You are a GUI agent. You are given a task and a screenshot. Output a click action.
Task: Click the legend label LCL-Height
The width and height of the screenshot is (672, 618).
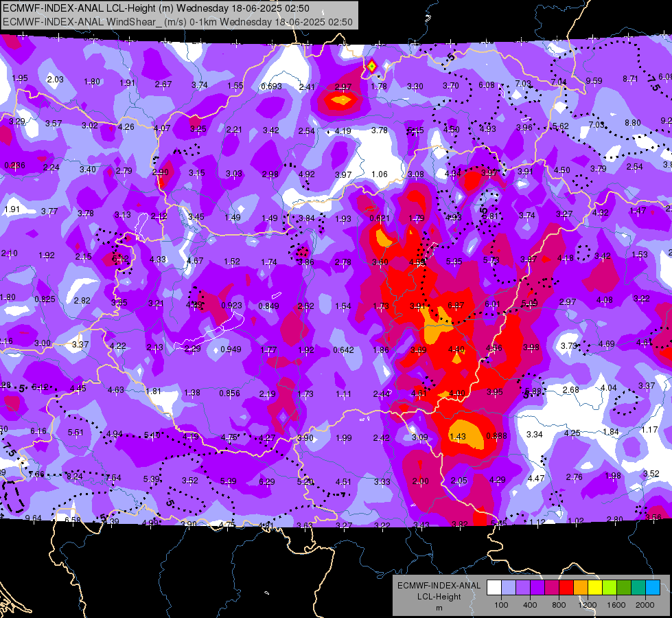tap(439, 597)
